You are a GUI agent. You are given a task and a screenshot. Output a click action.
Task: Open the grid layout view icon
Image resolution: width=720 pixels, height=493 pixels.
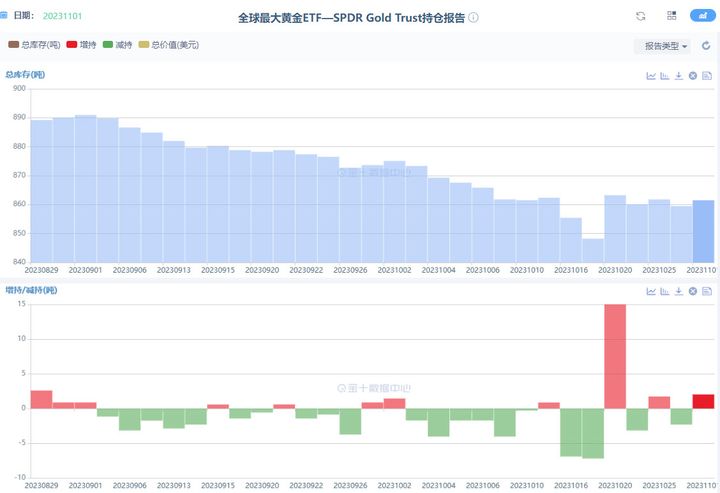671,17
